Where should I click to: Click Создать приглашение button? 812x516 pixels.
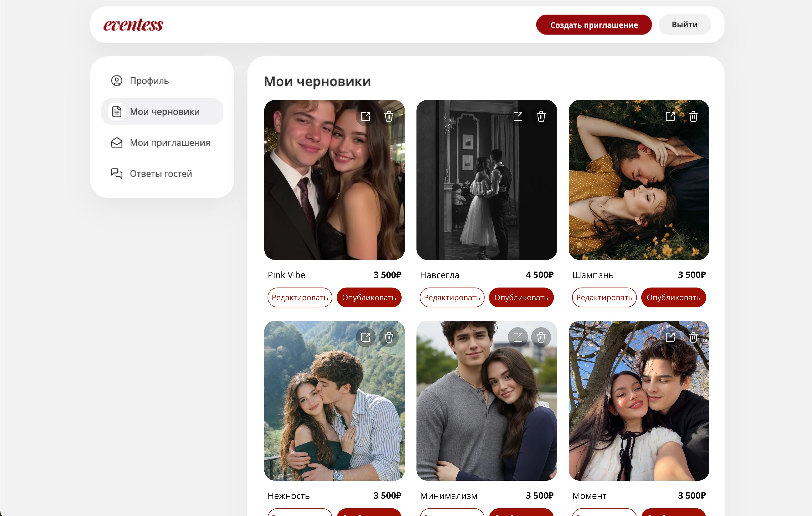[594, 25]
